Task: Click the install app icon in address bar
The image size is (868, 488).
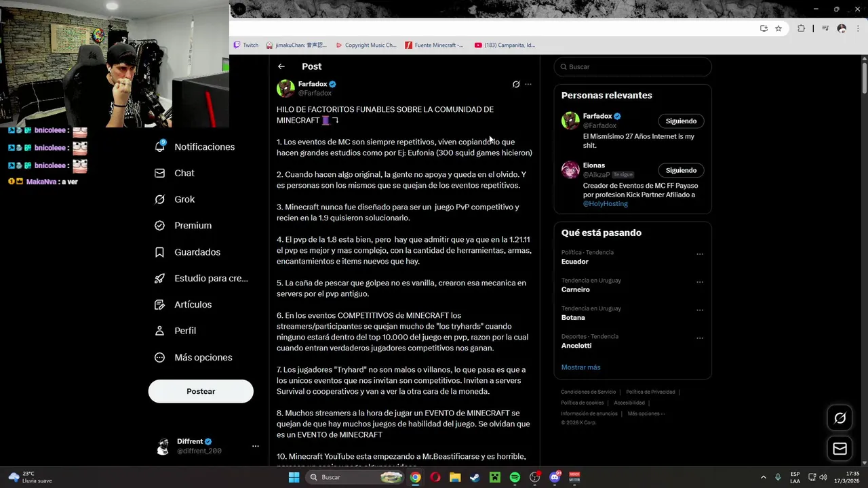Action: coord(764,28)
